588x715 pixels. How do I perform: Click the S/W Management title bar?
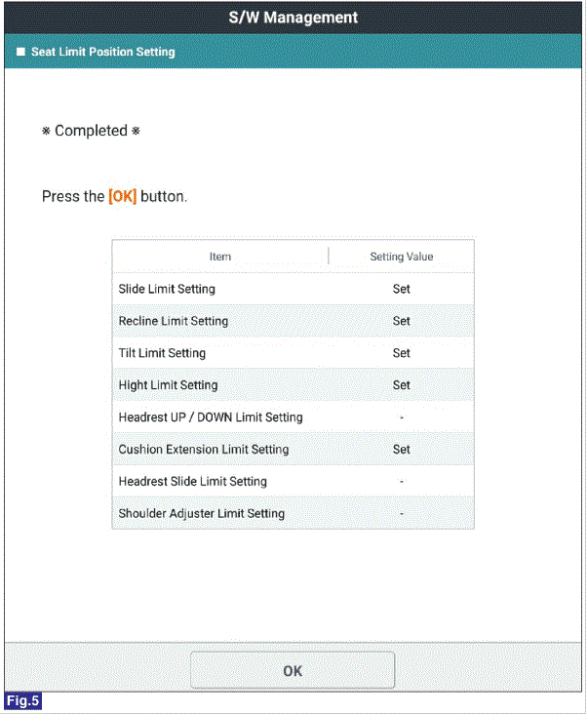[x=294, y=18]
